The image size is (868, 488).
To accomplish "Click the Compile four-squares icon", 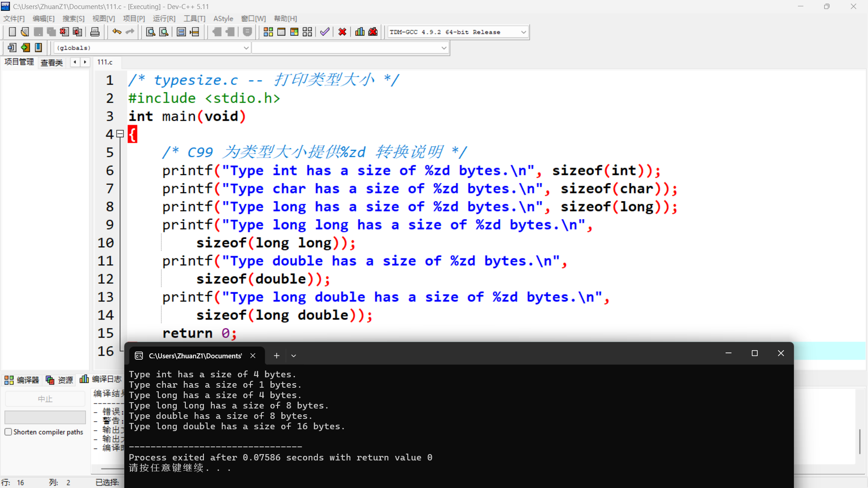I will (x=268, y=32).
